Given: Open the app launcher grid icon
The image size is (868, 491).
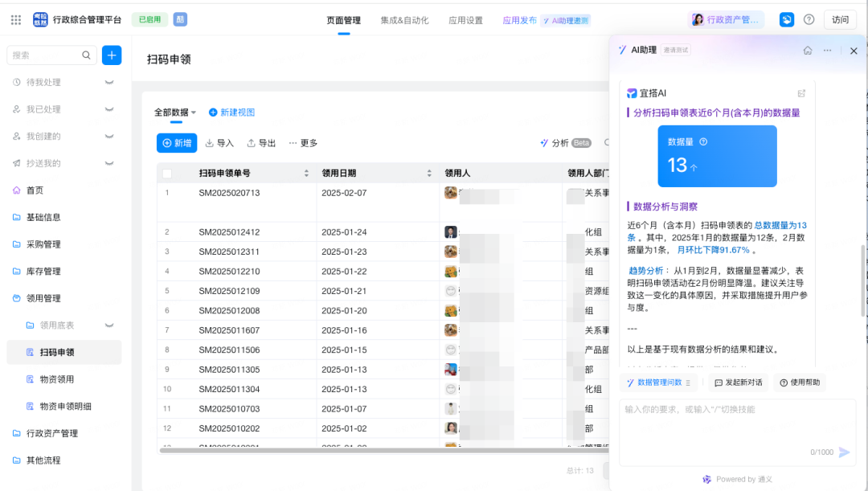Looking at the screenshot, I should 15,18.
